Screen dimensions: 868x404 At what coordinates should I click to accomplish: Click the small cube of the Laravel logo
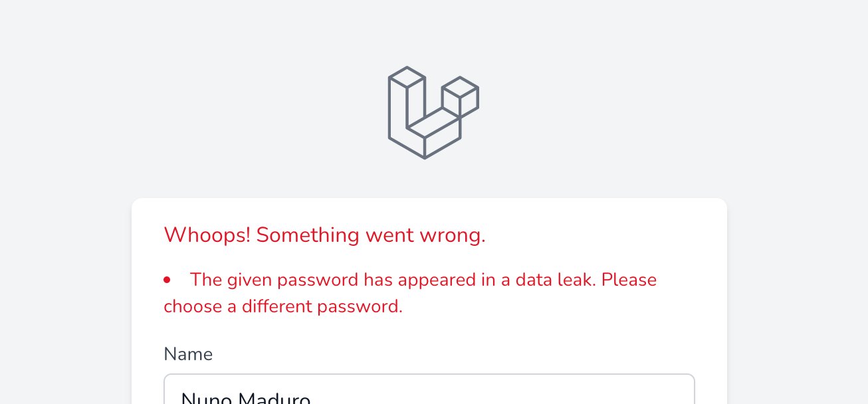460,97
